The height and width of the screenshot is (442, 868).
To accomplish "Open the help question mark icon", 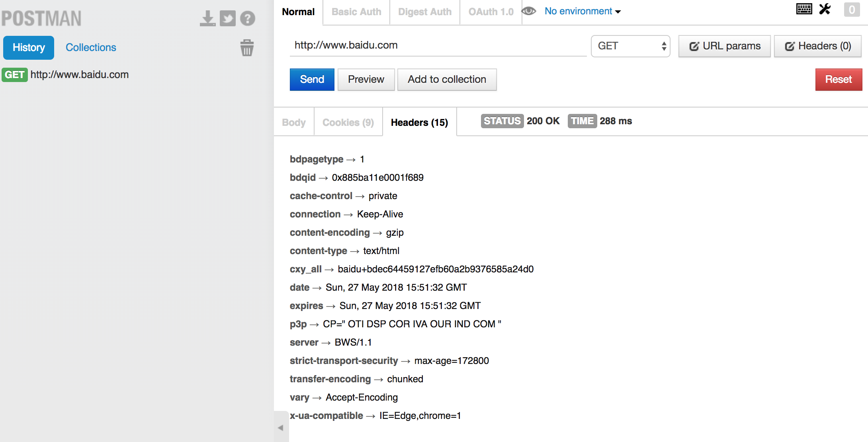I will tap(248, 18).
